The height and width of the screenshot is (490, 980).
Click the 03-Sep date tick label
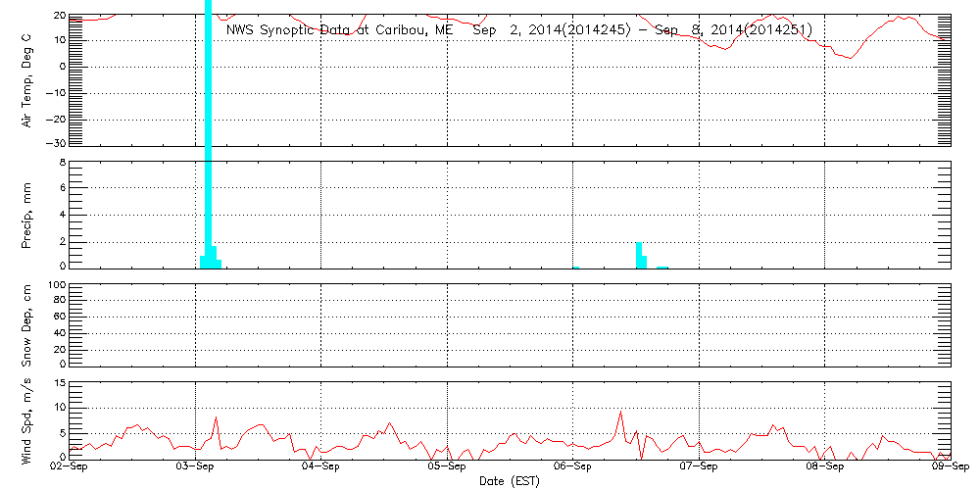point(196,467)
